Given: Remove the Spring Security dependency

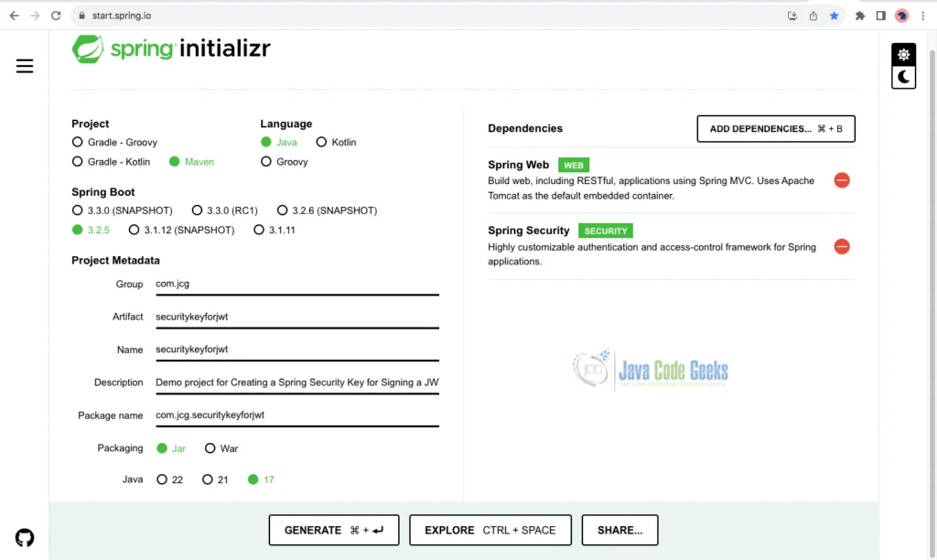Looking at the screenshot, I should click(x=842, y=246).
